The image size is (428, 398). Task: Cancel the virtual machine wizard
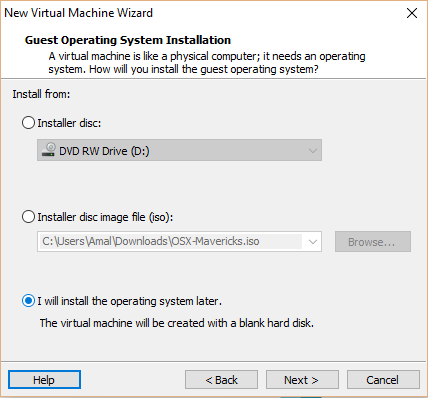click(383, 380)
